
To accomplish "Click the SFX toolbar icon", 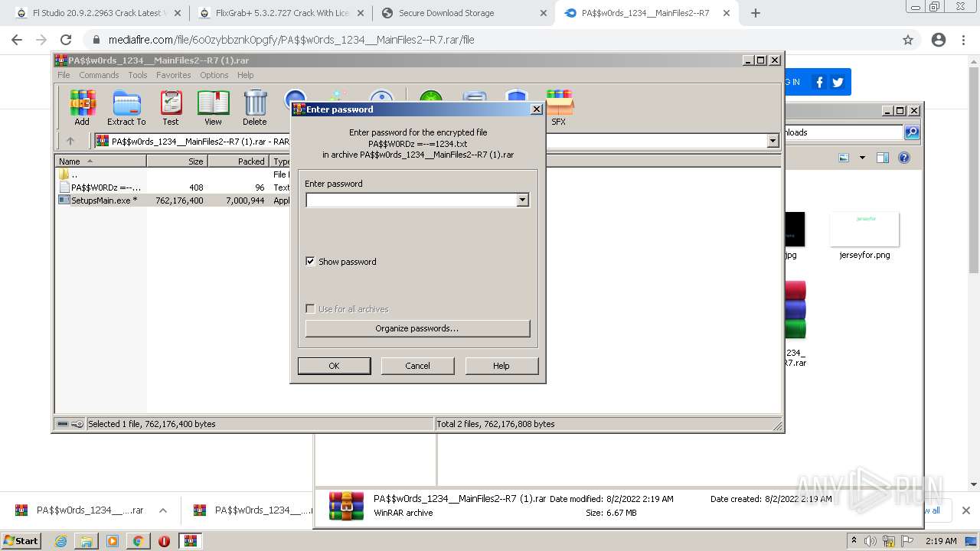I will [559, 108].
